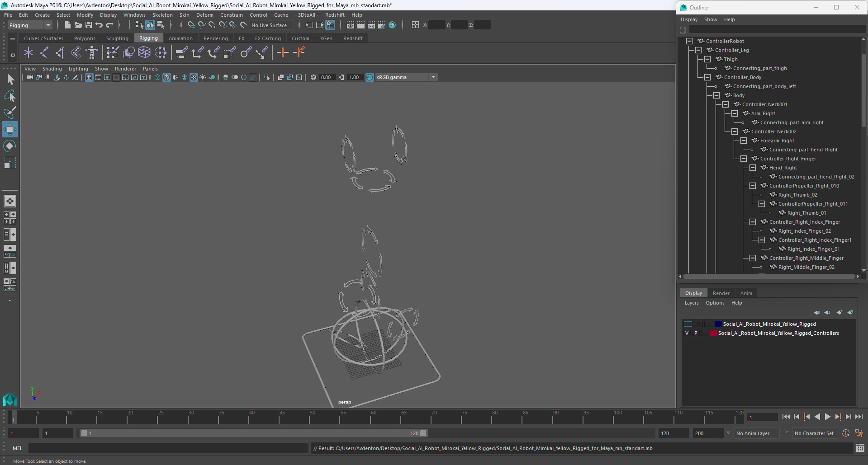Open the sRGB gamma view transform dropdown
This screenshot has width=868, height=465.
406,77
